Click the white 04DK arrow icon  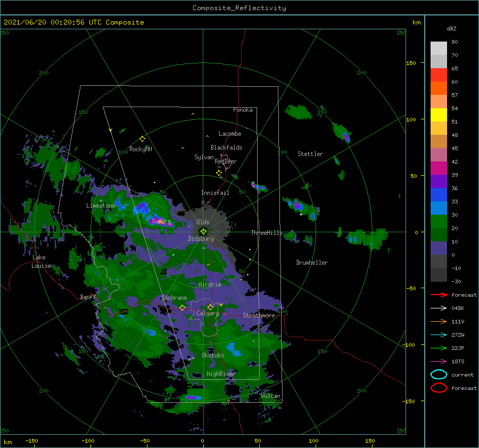[x=439, y=308]
